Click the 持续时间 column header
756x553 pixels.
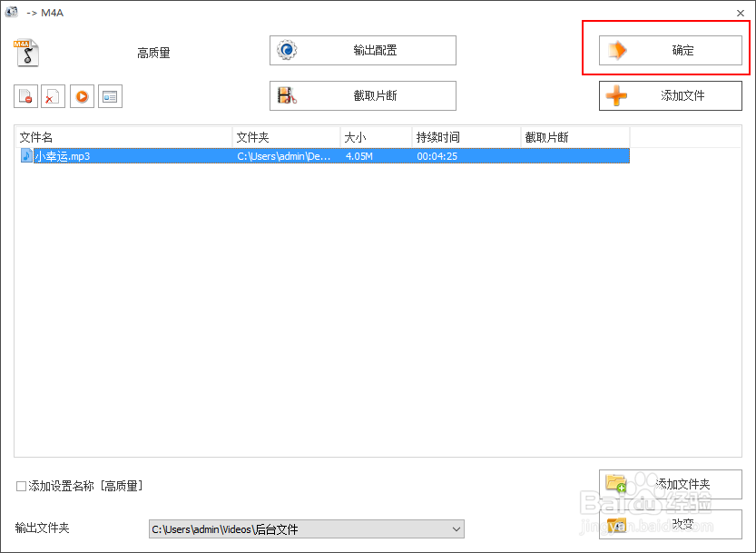click(x=466, y=137)
